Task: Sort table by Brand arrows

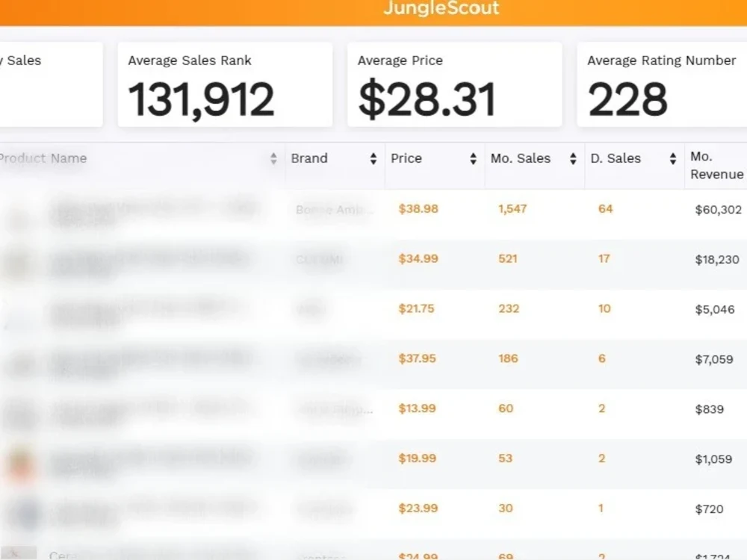Action: [373, 158]
